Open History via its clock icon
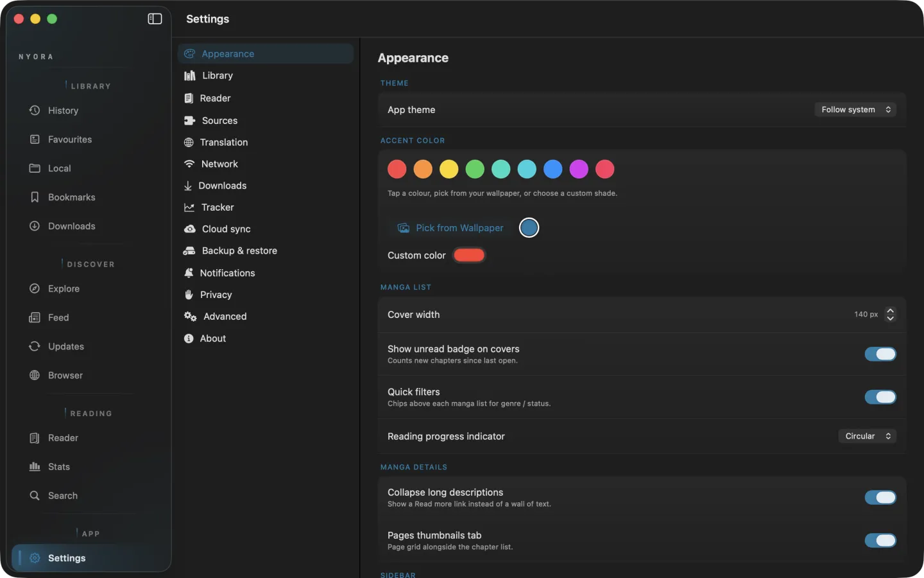This screenshot has height=578, width=924. 35,110
